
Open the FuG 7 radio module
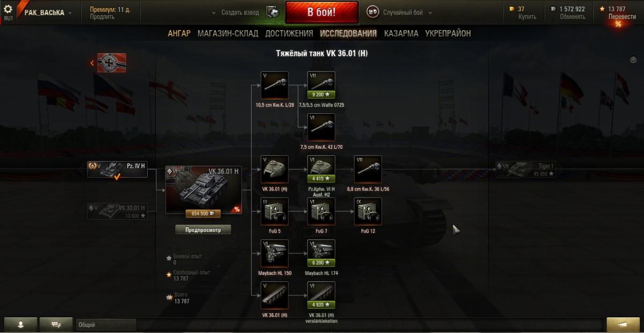point(321,211)
